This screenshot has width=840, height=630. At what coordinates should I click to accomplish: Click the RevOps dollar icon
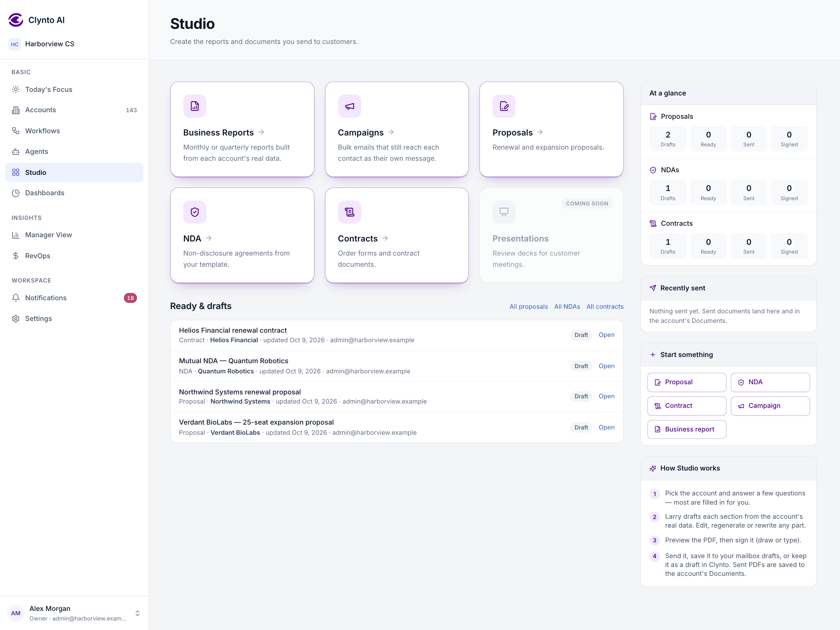click(x=15, y=256)
